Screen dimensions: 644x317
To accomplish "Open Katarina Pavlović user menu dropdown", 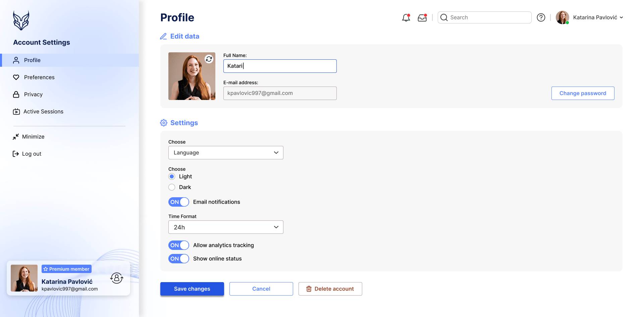I will point(597,17).
